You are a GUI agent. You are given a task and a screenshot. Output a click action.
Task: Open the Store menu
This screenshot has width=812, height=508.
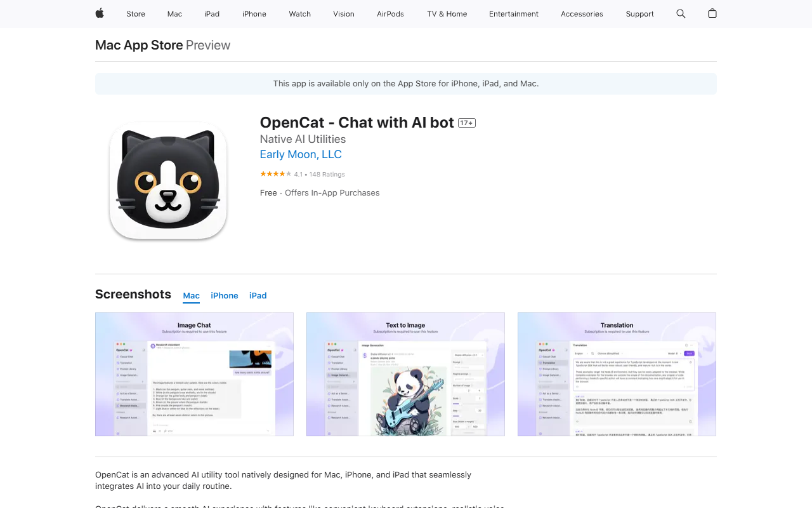[136, 14]
